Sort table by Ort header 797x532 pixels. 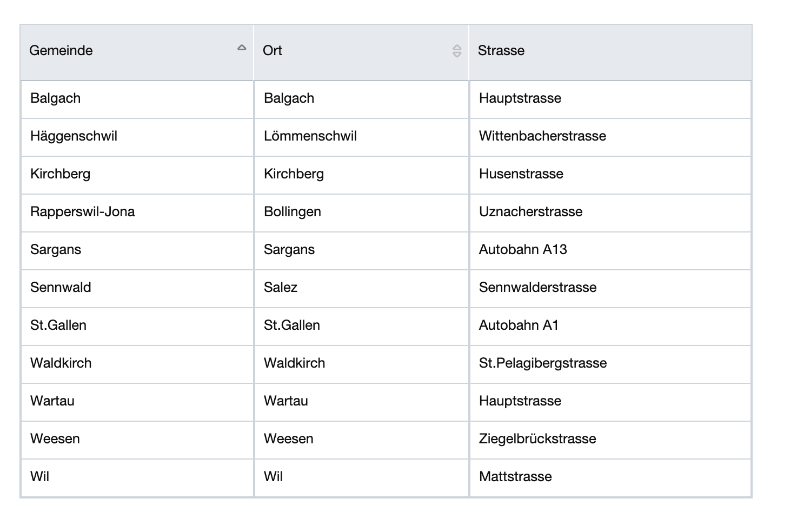click(x=273, y=51)
